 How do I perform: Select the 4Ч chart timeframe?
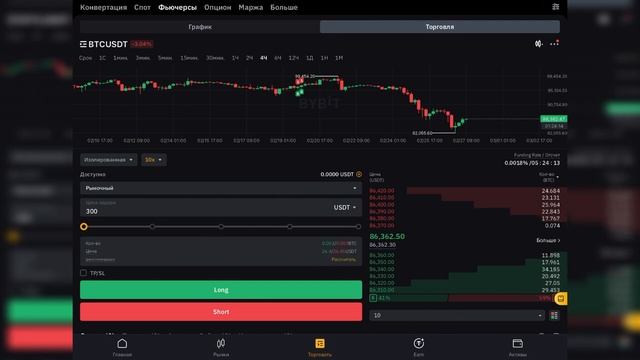pos(264,58)
